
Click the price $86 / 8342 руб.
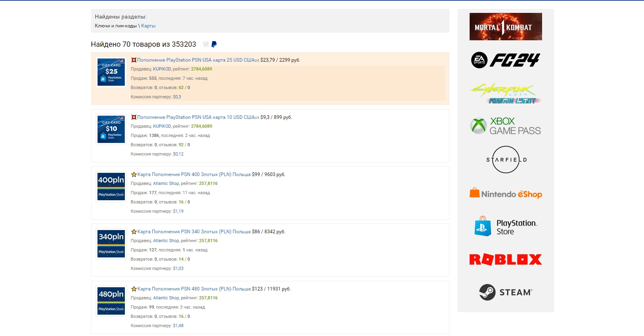coord(269,232)
